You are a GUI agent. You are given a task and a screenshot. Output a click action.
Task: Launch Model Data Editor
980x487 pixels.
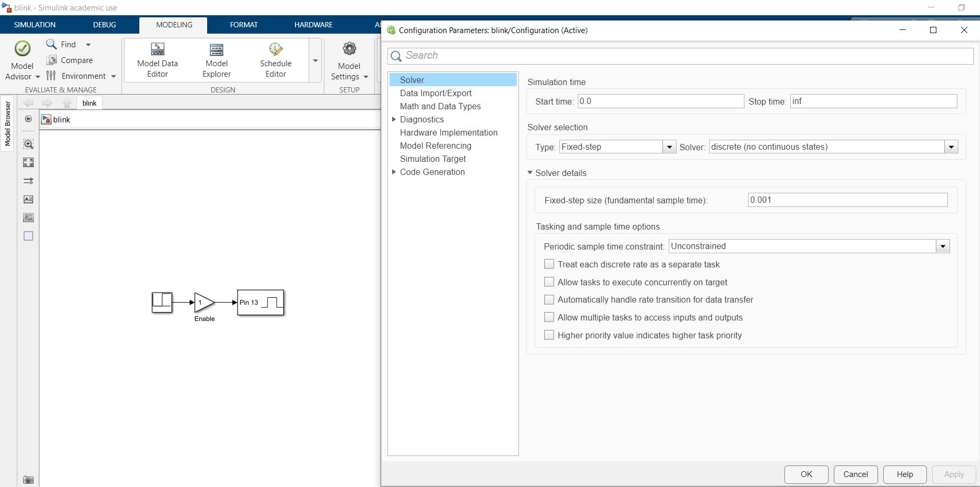[x=158, y=60]
